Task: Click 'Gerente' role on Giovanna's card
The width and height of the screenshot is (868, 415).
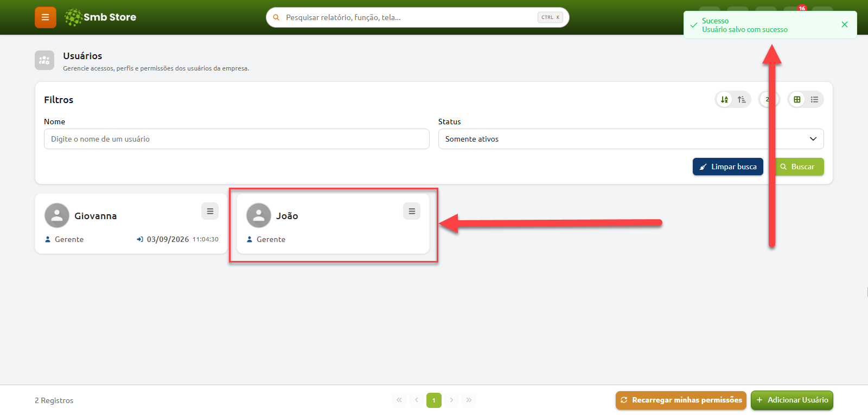Action: pyautogui.click(x=69, y=239)
